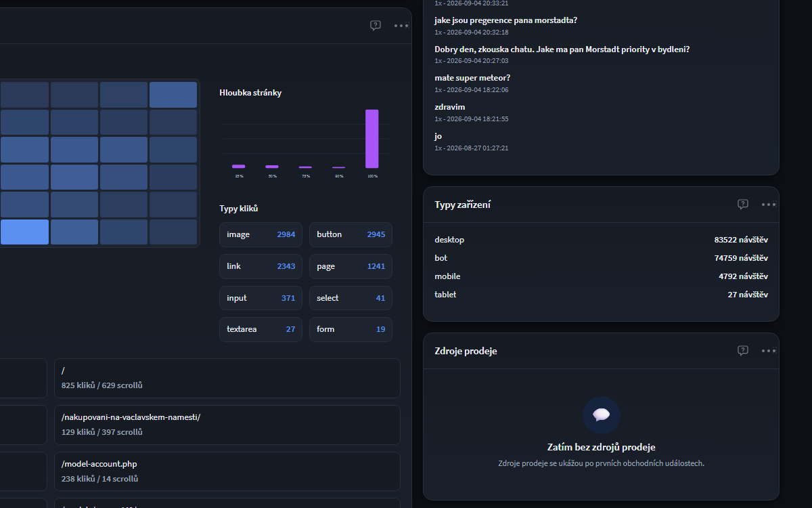Select the image click type tile
This screenshot has height=508, width=812.
pyautogui.click(x=261, y=234)
